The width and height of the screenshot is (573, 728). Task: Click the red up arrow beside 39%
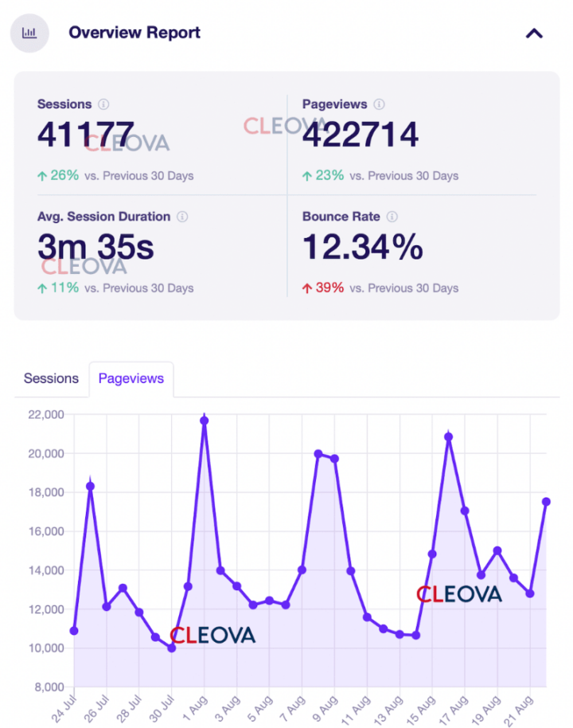tap(307, 288)
